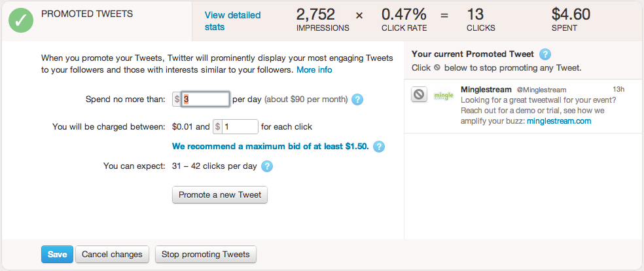Open minglestream.com link in the tweet

[x=558, y=121]
